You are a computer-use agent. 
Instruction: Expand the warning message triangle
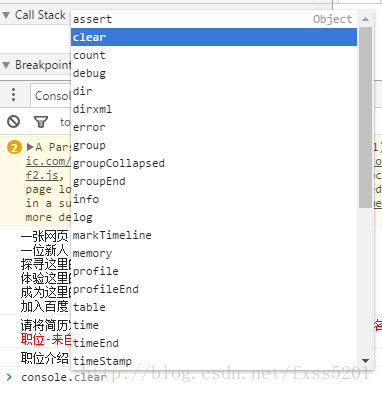click(30, 147)
